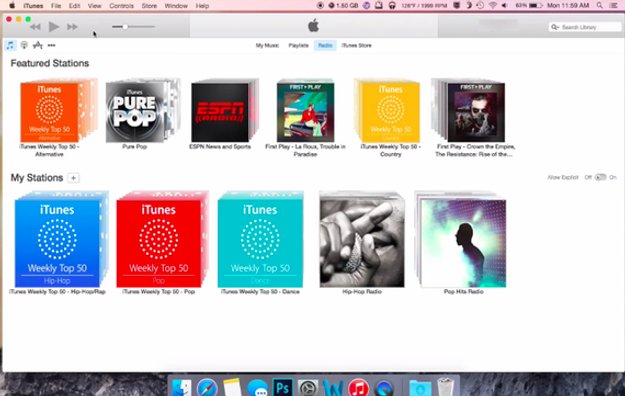
Task: Click the Wi-Fi status icon
Action: [x=493, y=6]
